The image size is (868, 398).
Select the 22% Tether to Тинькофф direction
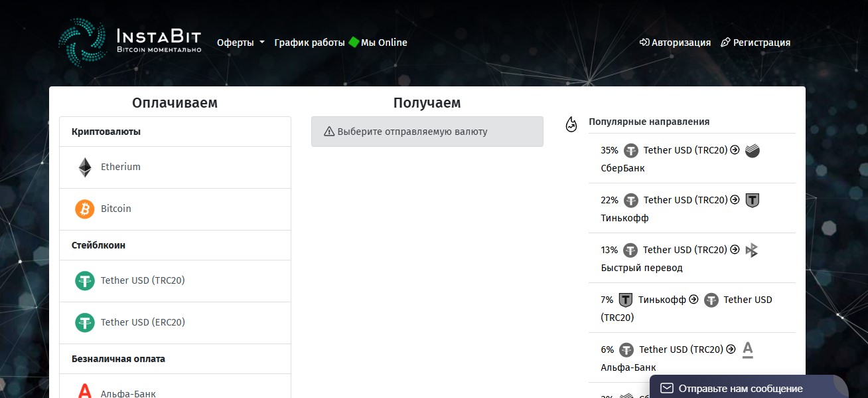[692, 209]
